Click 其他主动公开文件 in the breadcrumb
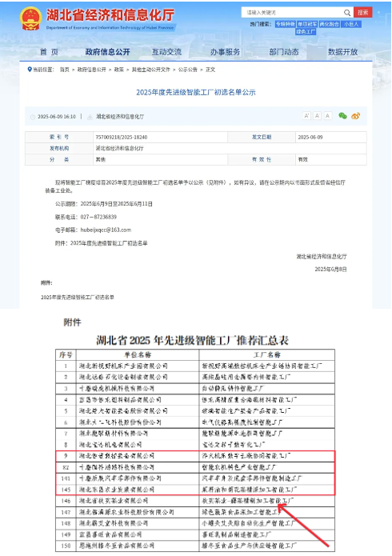 click(150, 70)
